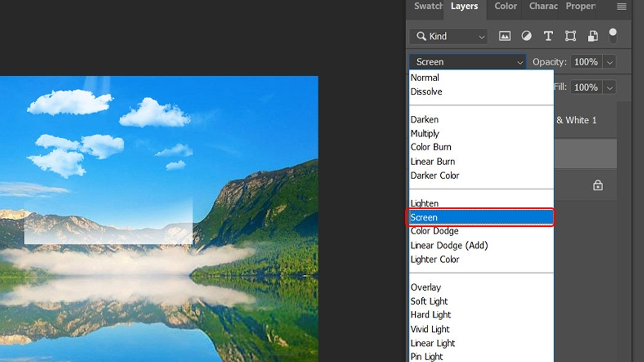Filter layers by type layer icon
This screenshot has width=644, height=362.
pos(548,36)
